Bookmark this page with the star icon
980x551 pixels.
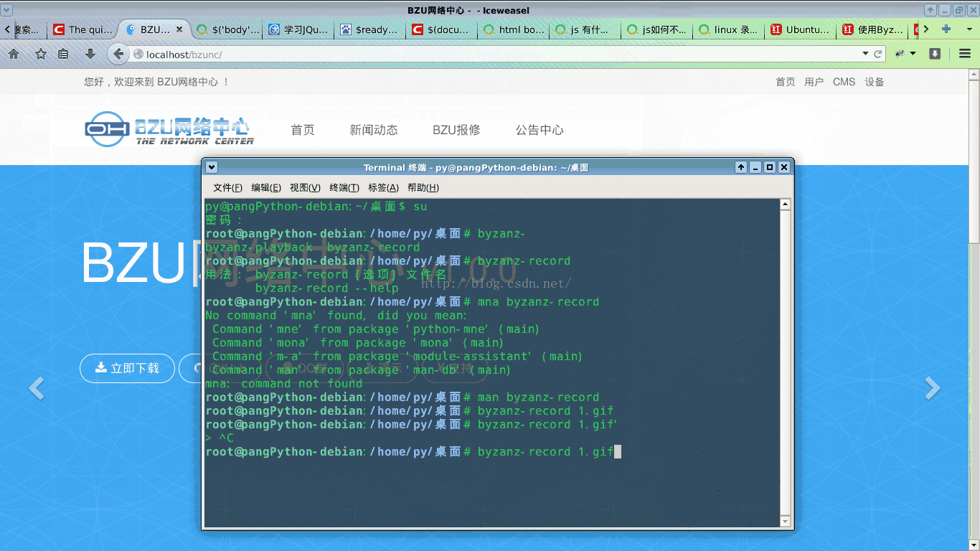[41, 54]
